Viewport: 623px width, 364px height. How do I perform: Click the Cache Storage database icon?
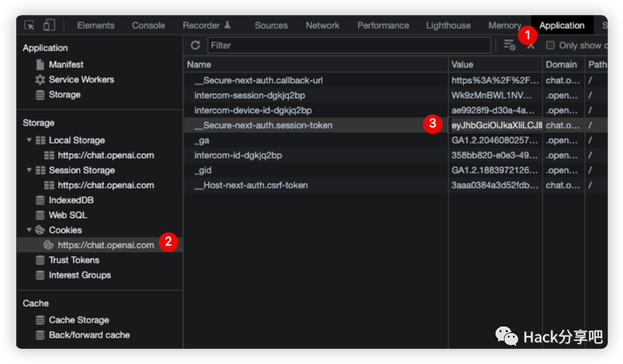[x=40, y=320]
